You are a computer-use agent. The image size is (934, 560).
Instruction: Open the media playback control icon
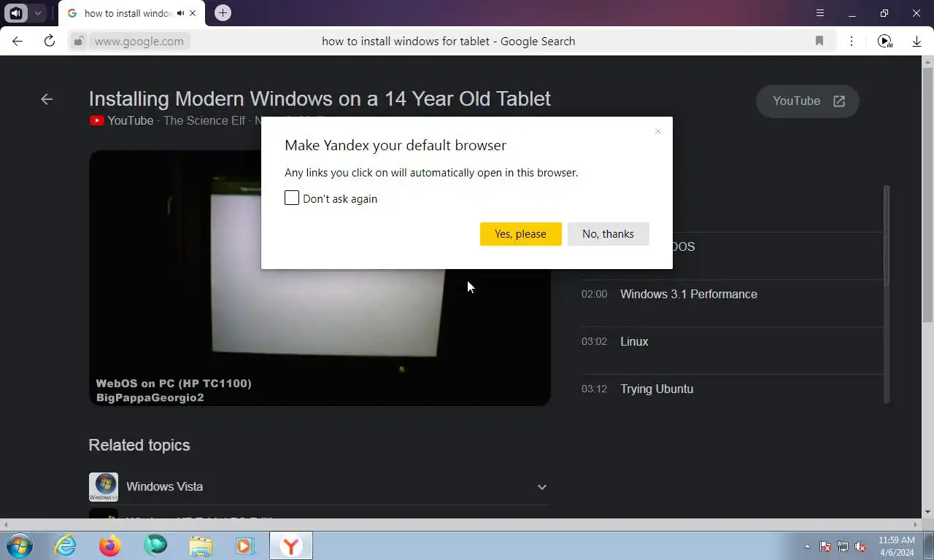[x=884, y=41]
